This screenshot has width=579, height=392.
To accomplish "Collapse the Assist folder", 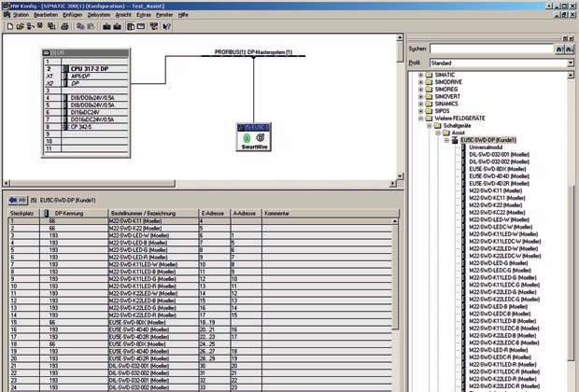I will click(x=438, y=133).
